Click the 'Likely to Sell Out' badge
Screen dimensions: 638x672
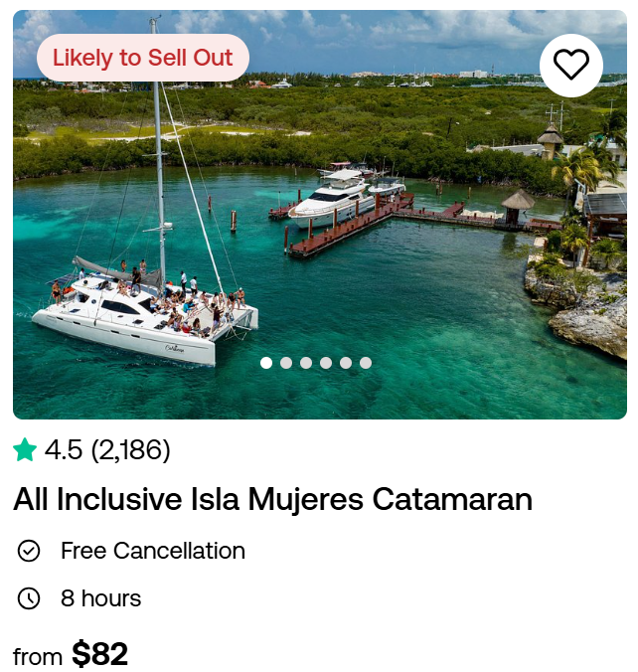142,58
